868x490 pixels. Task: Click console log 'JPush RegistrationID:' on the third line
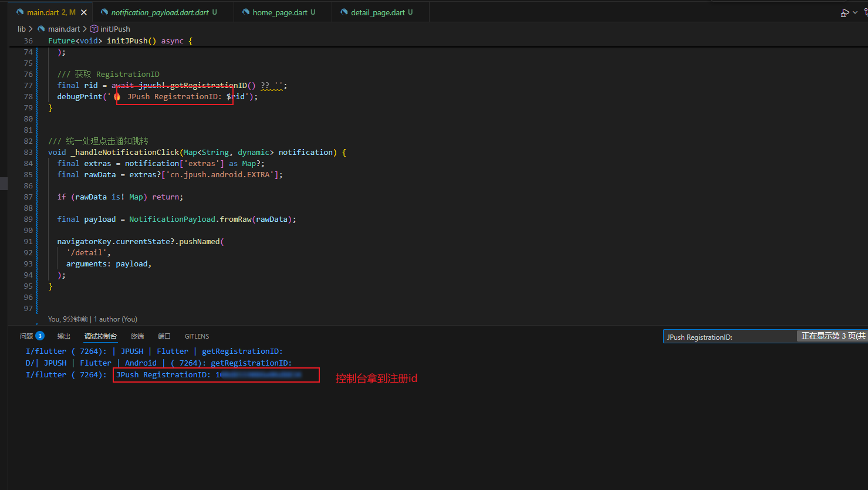pyautogui.click(x=163, y=374)
